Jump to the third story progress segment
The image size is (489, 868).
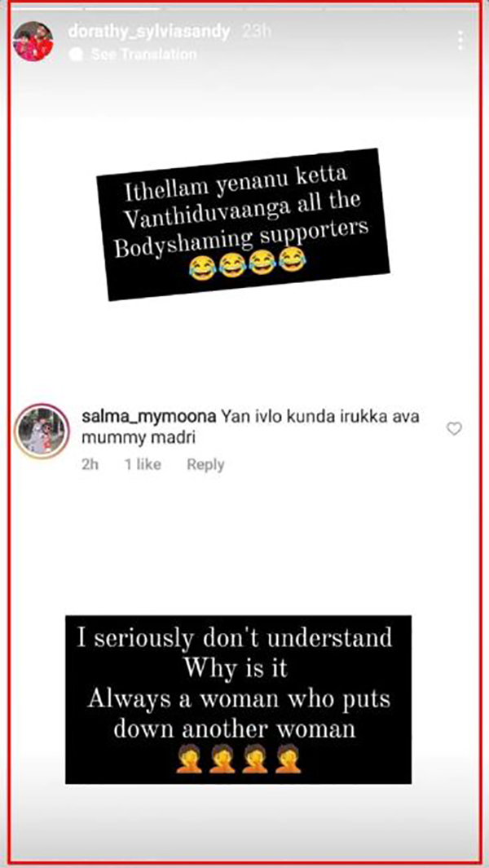pyautogui.click(x=201, y=8)
